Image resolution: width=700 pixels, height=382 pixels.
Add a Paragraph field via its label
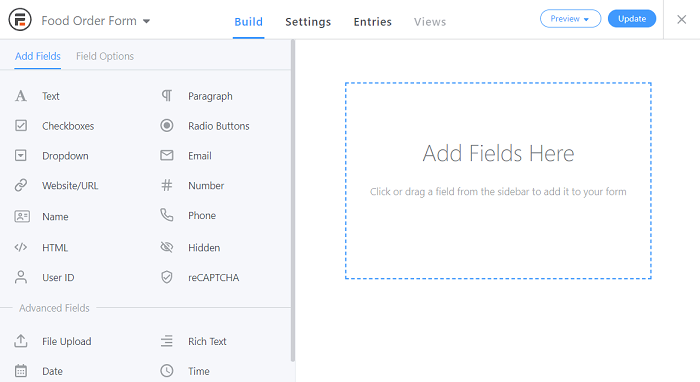[210, 96]
